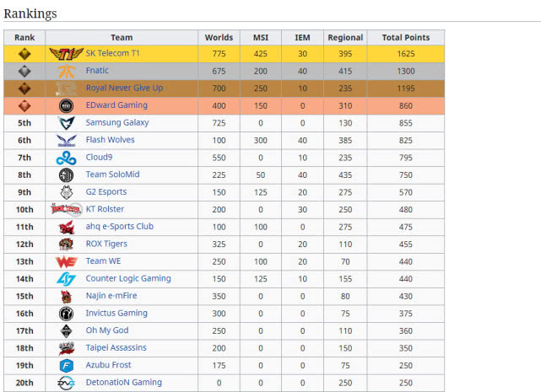Click the DetonatioN Gaming logo
The image size is (541, 392).
(66, 383)
